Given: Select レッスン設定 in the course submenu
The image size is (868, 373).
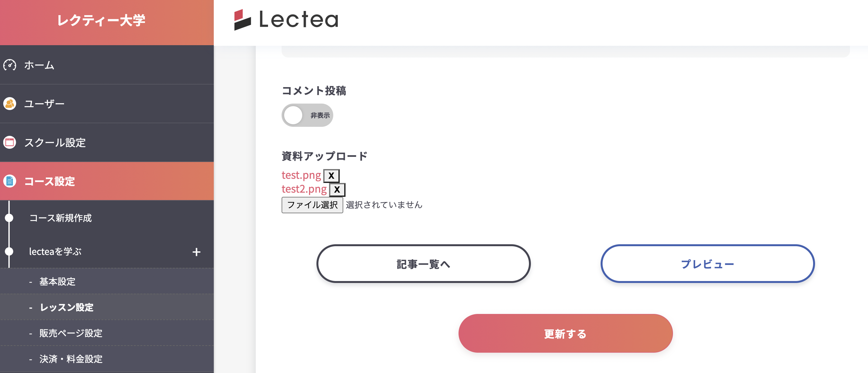Looking at the screenshot, I should (67, 307).
